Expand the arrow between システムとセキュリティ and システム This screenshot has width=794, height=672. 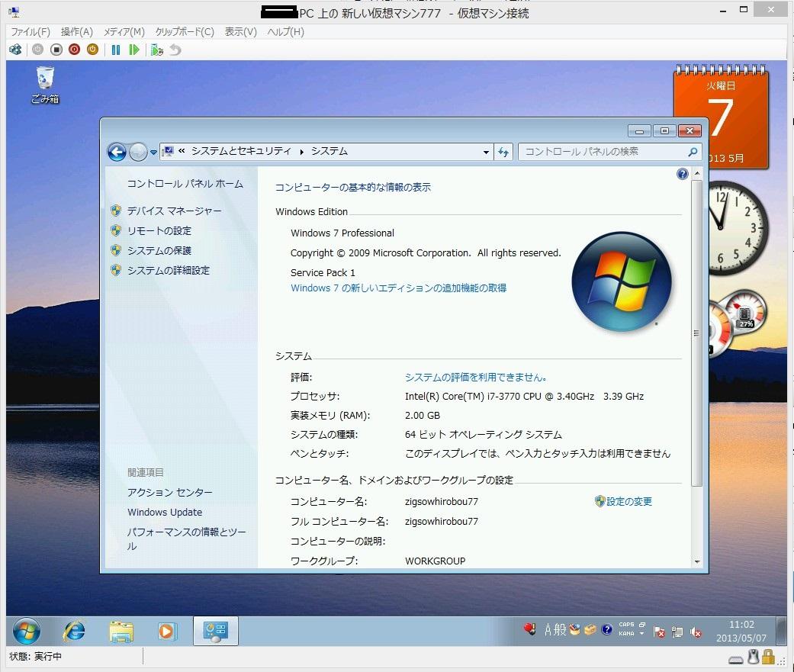coord(302,152)
